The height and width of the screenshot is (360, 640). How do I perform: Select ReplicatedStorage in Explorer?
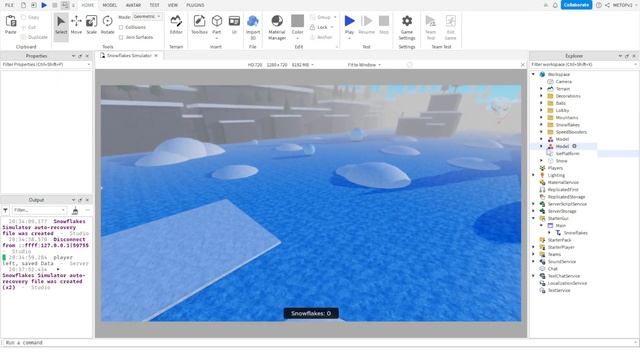point(566,197)
